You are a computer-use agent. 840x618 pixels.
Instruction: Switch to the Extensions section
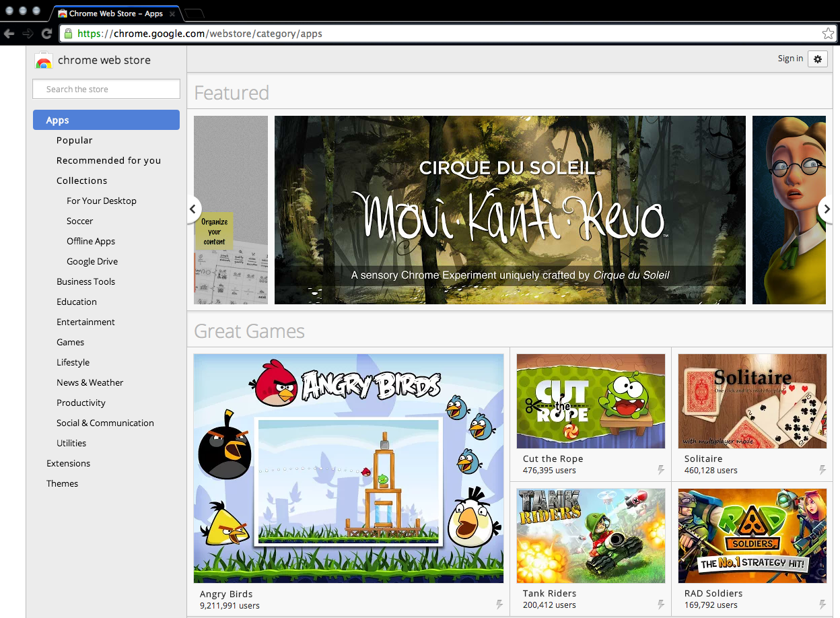[x=68, y=463]
